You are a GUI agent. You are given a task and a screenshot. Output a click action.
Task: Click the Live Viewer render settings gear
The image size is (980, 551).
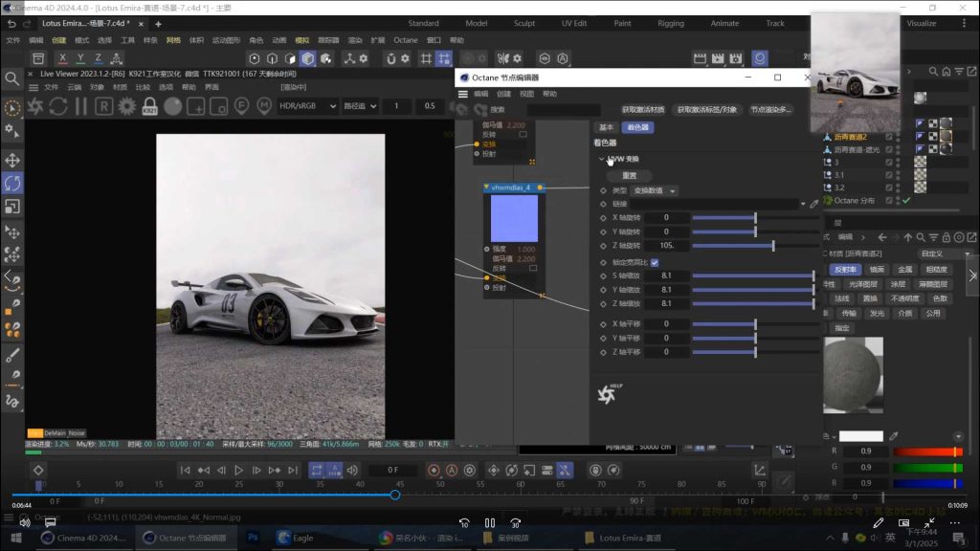pos(126,106)
